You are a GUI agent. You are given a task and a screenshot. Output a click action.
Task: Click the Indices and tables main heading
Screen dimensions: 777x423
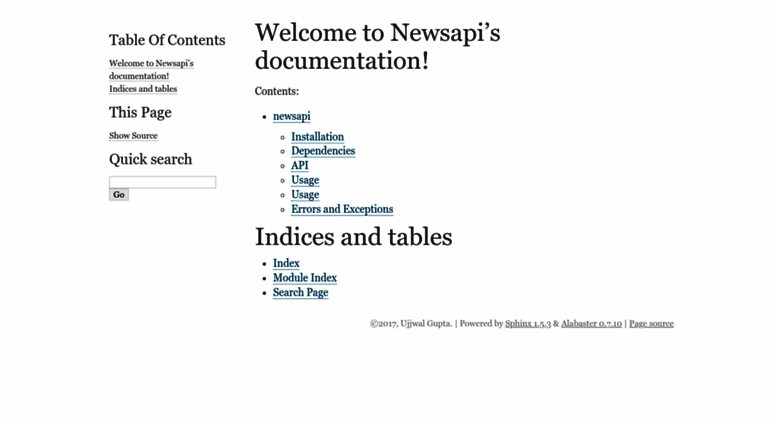353,237
